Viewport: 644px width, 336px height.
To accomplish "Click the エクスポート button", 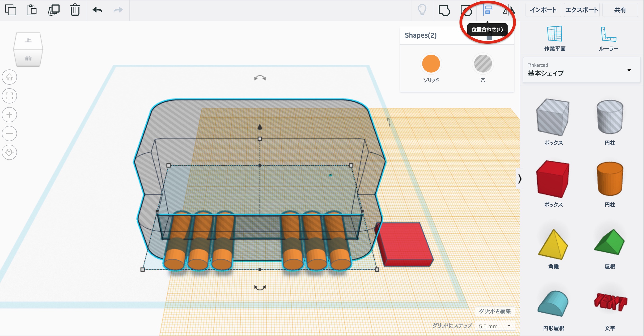I will [581, 10].
